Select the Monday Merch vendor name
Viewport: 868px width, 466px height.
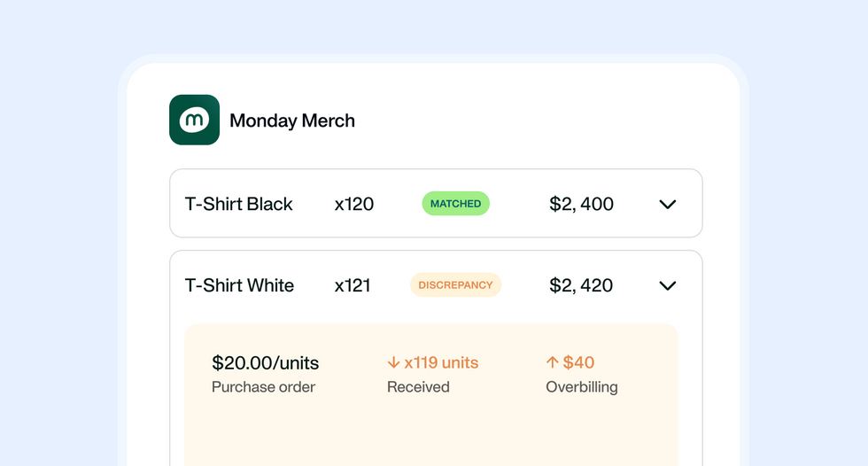click(x=292, y=120)
